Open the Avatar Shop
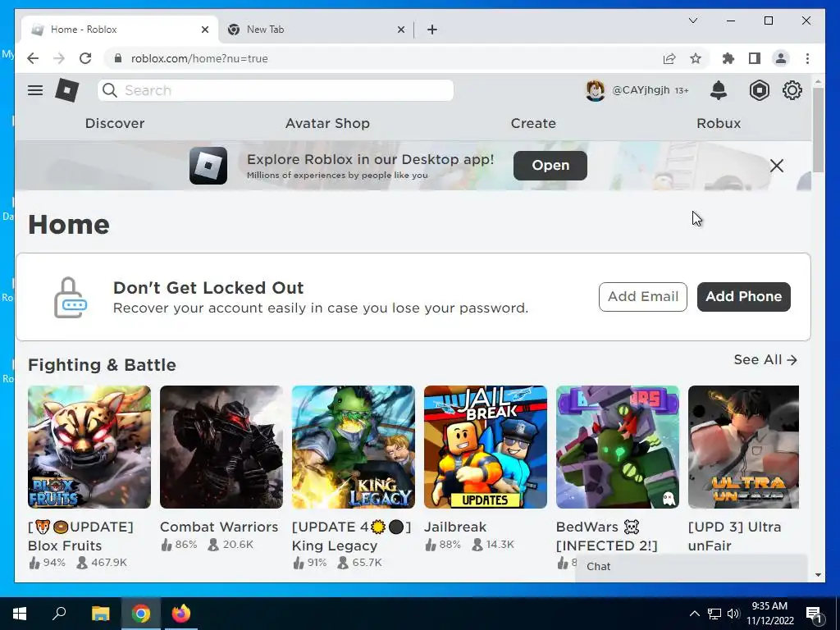 327,123
